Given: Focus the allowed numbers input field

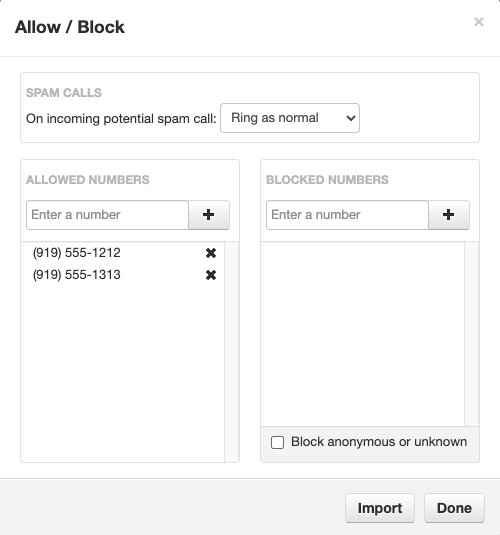Looking at the screenshot, I should [107, 215].
